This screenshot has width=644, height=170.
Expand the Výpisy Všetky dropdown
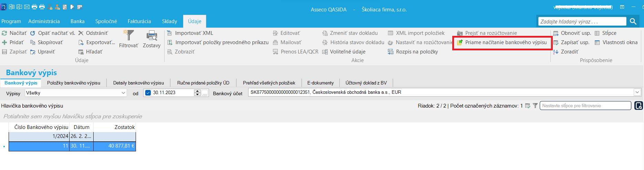pos(124,93)
